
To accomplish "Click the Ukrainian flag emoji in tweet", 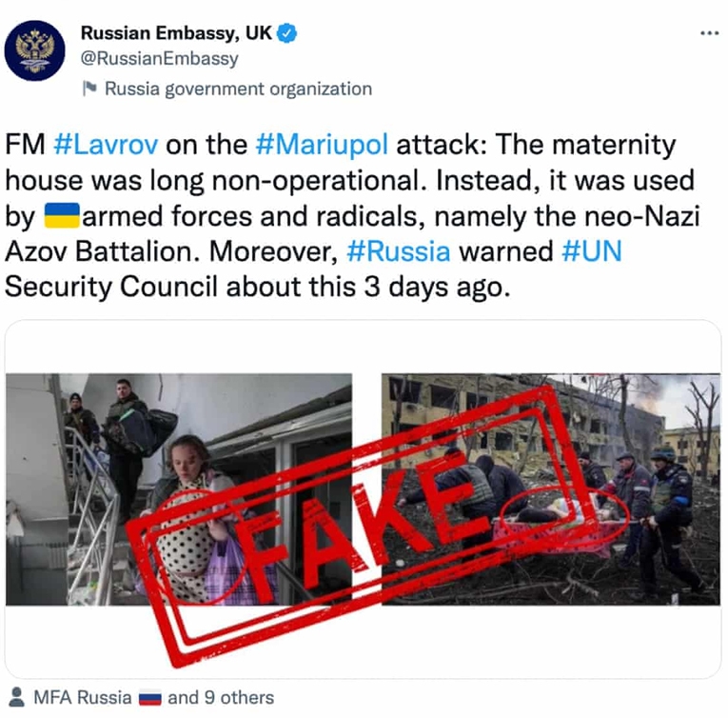I will (x=62, y=216).
